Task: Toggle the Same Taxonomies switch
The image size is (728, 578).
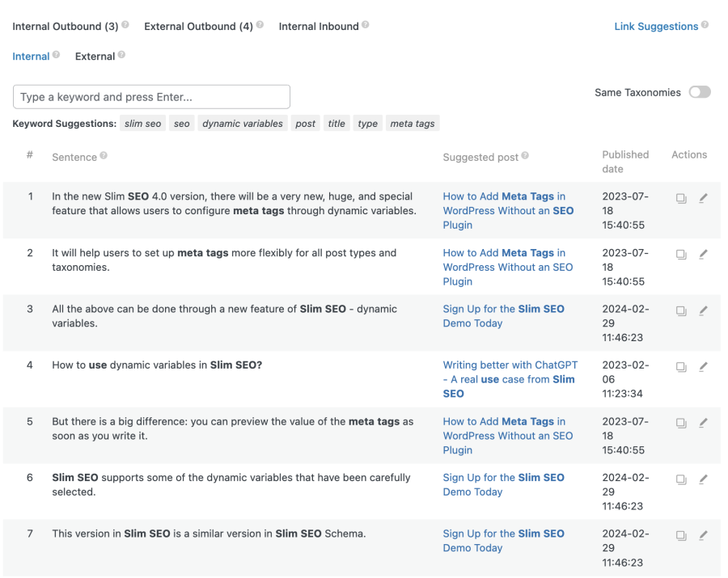Action: click(x=700, y=92)
